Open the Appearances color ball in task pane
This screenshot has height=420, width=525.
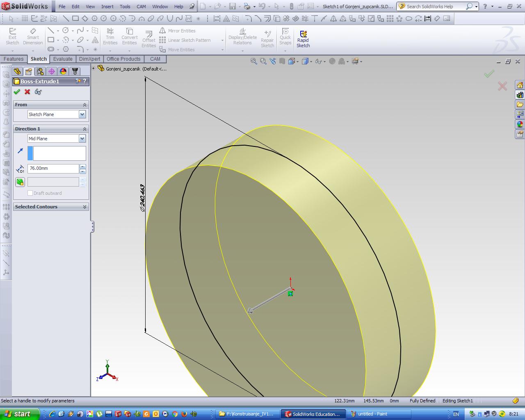pos(520,124)
